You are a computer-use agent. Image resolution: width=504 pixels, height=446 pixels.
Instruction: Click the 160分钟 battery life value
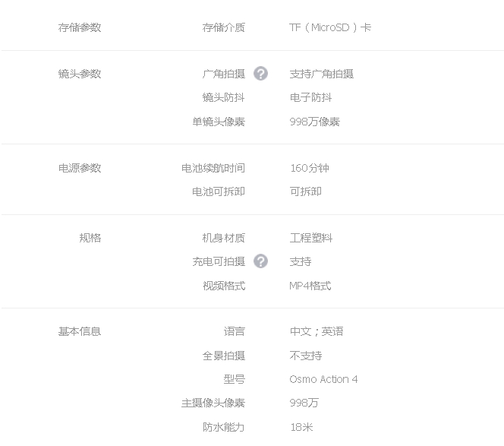(310, 168)
